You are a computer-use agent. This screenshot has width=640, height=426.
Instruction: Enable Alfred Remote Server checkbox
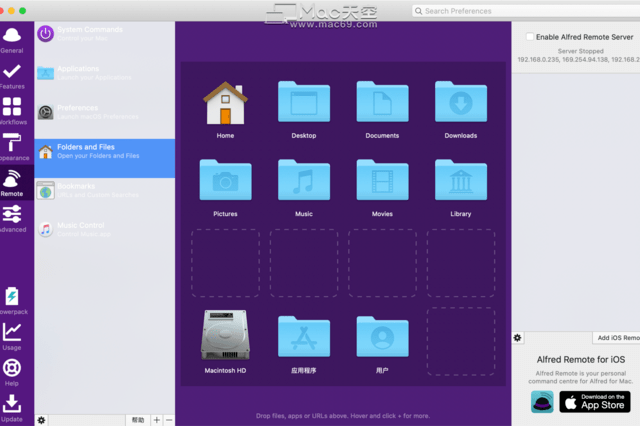(x=530, y=37)
